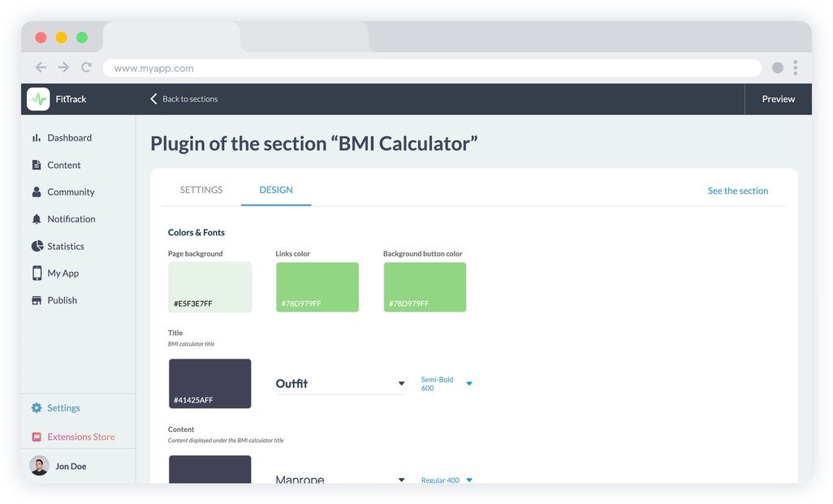This screenshot has height=504, width=833.
Task: Click the FitTrack pulse logo icon
Action: pyautogui.click(x=38, y=99)
